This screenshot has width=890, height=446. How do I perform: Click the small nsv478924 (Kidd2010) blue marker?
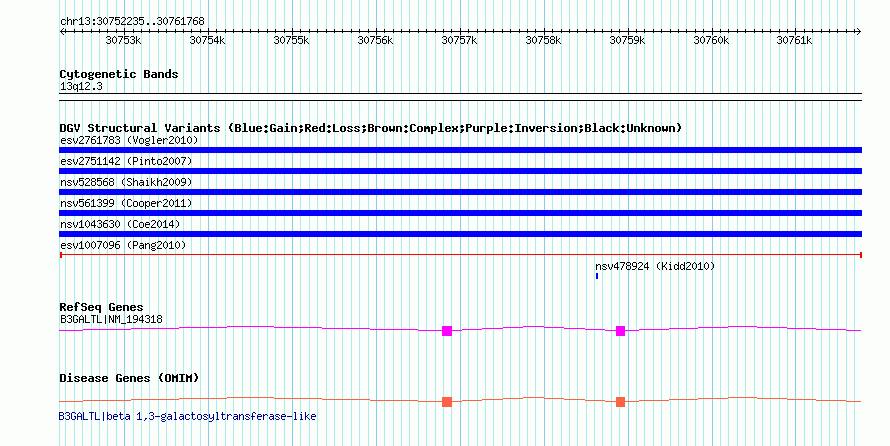pyautogui.click(x=597, y=276)
